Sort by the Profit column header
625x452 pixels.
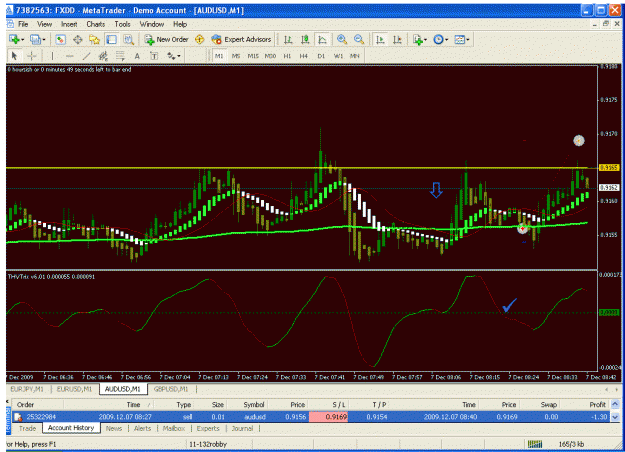pos(597,405)
